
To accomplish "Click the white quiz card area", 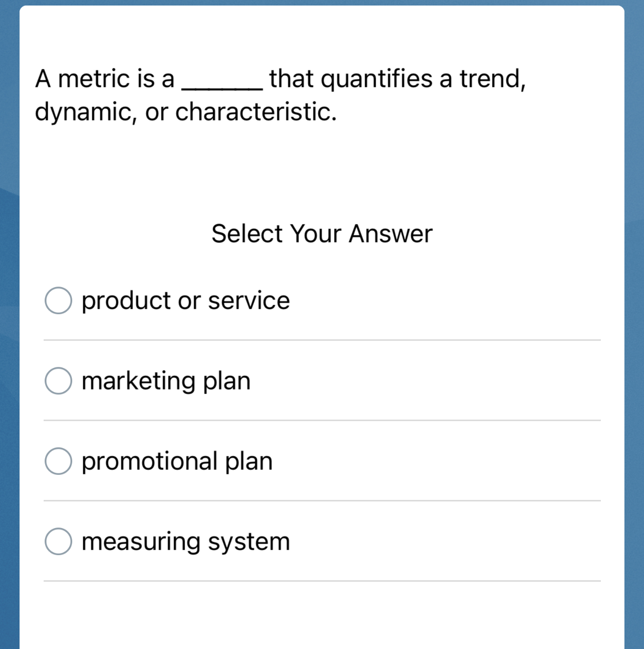I will point(321,166).
